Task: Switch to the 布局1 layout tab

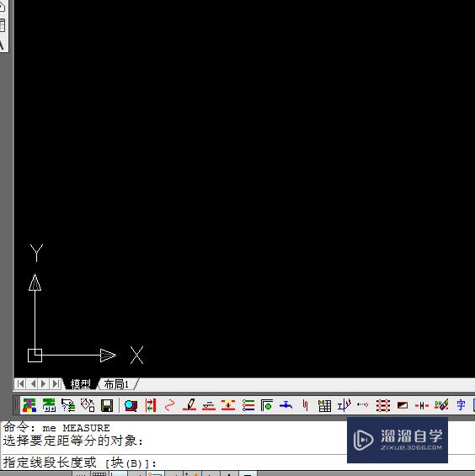Action: [x=116, y=384]
